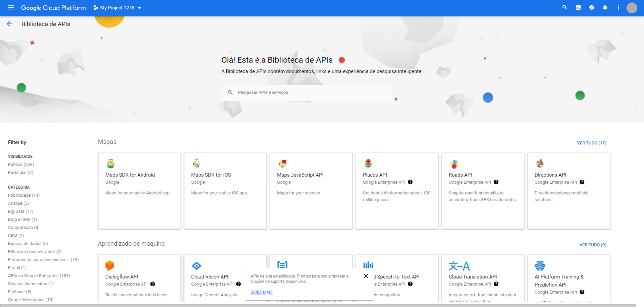Open VER TUDO (17) for Mapas
644x307 pixels.
pos(592,143)
